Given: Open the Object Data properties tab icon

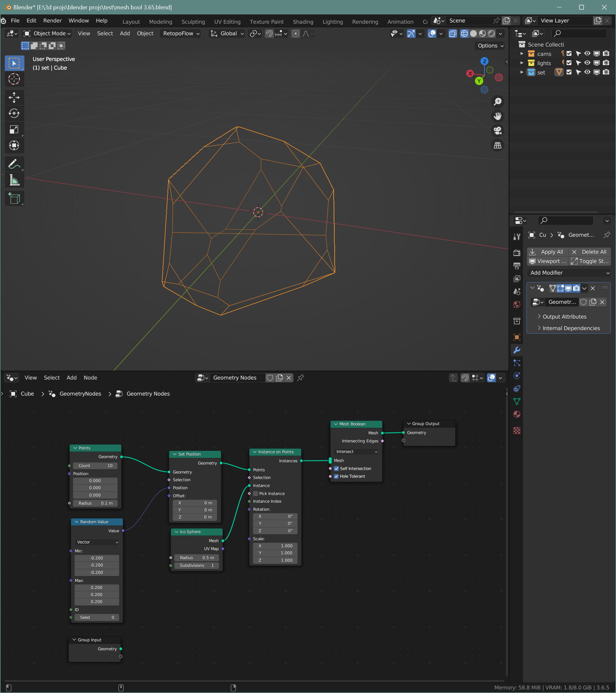Looking at the screenshot, I should coord(517,401).
